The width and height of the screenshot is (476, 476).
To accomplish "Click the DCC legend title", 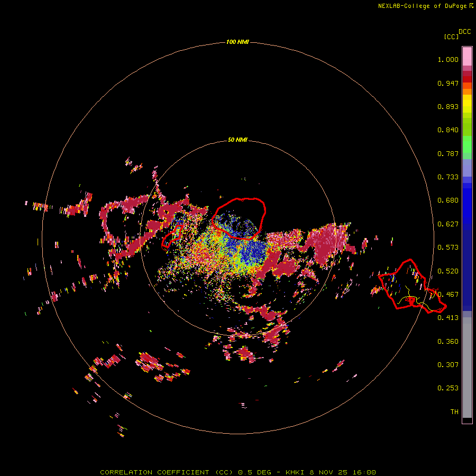I will pos(465,32).
